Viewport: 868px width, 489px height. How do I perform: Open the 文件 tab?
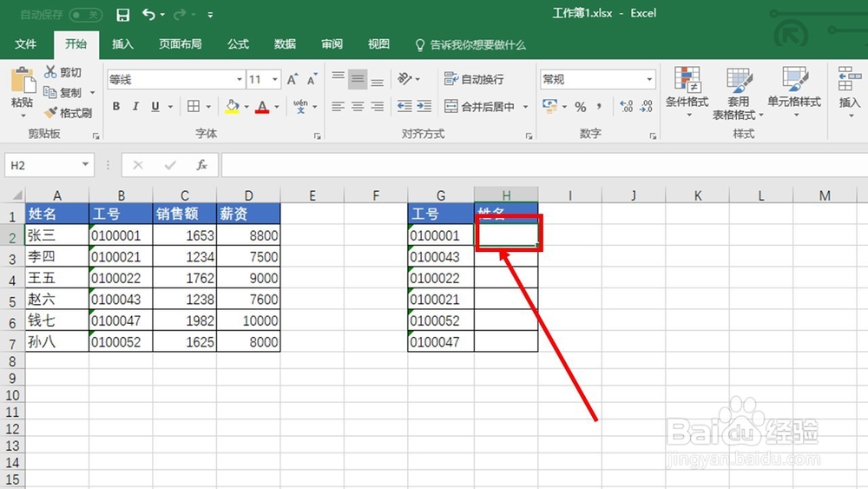coord(25,44)
